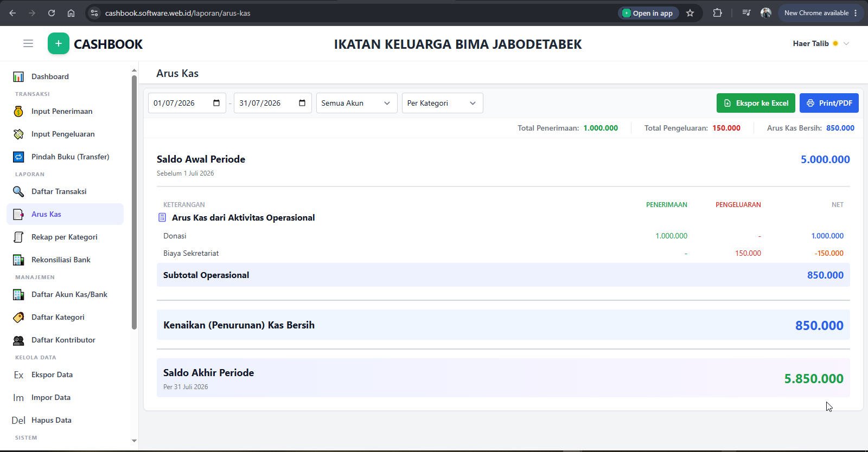Viewport: 868px width, 452px height.
Task: Click the Ex icon for Ekspor Data
Action: tap(18, 374)
